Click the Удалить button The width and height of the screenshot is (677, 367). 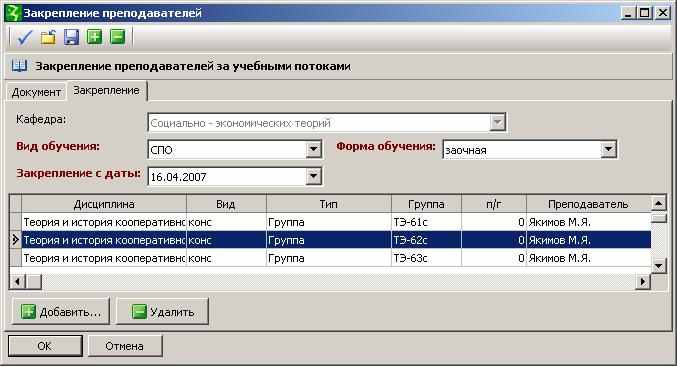tap(163, 311)
